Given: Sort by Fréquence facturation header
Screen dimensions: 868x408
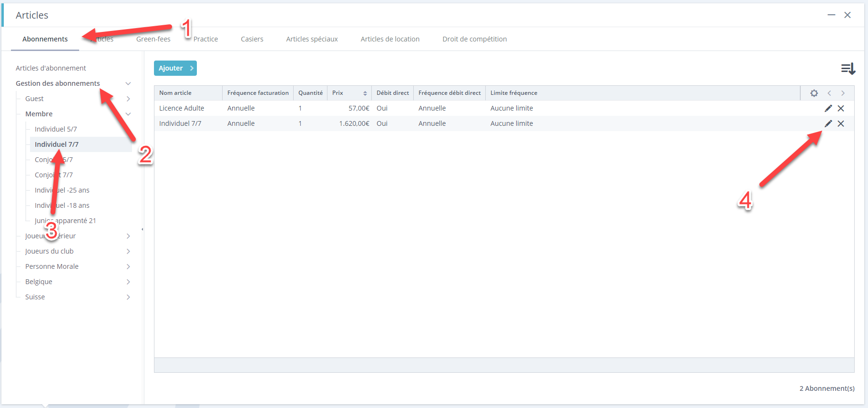Looking at the screenshot, I should click(258, 93).
